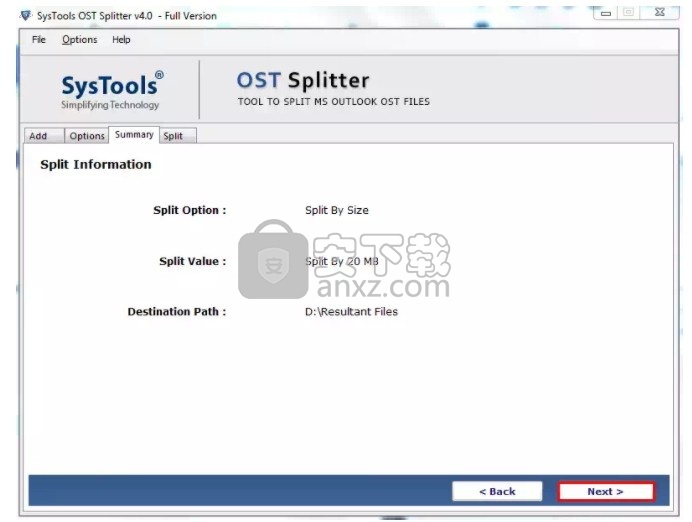Close the OST Splitter window
Image resolution: width=692 pixels, height=522 pixels.
pos(660,12)
